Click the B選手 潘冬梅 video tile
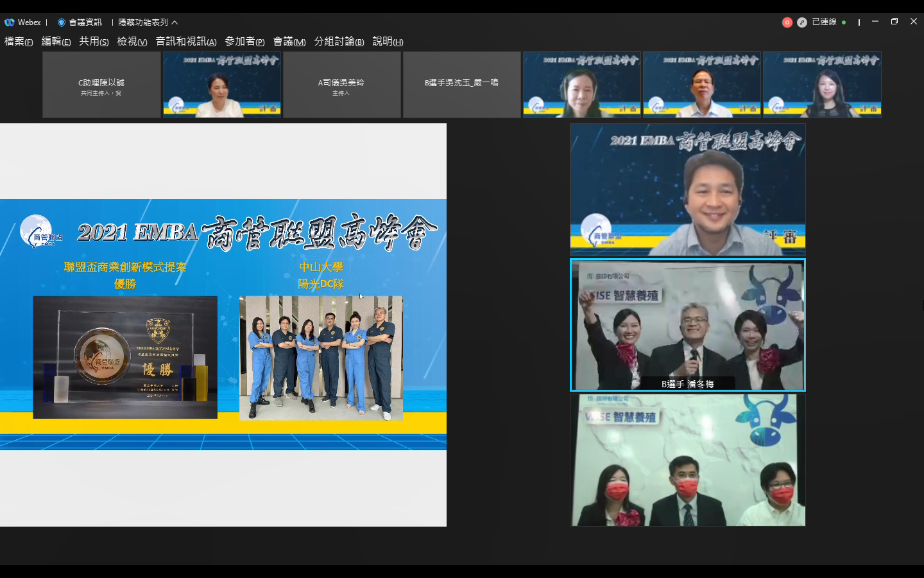This screenshot has height=578, width=924. pyautogui.click(x=687, y=325)
